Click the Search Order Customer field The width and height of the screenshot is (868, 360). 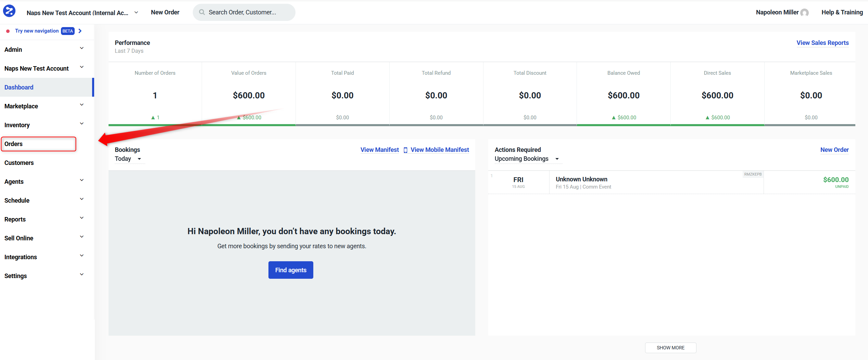coord(244,12)
